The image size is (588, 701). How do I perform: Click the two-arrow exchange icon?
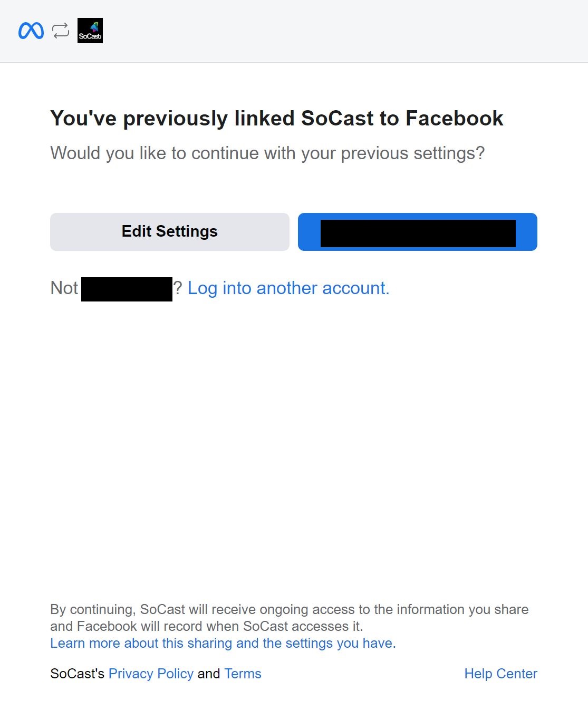(61, 31)
